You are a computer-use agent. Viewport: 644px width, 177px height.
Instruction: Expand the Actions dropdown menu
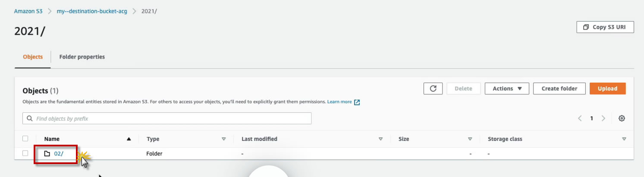coord(507,89)
